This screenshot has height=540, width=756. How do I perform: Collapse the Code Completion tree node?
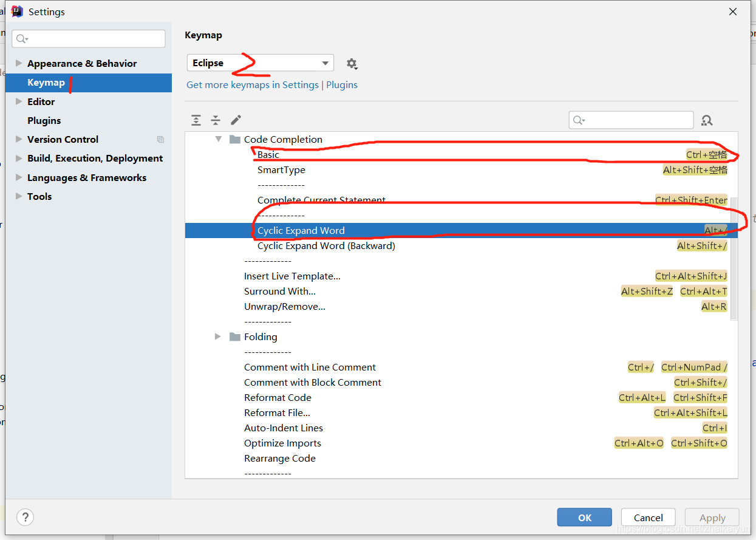tap(218, 140)
